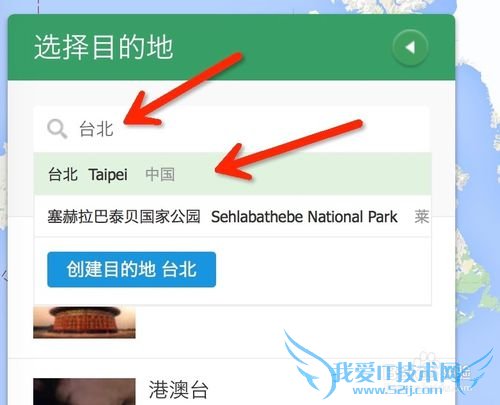This screenshot has width=500, height=405.
Task: Open the round building thumbnail
Action: [x=84, y=322]
